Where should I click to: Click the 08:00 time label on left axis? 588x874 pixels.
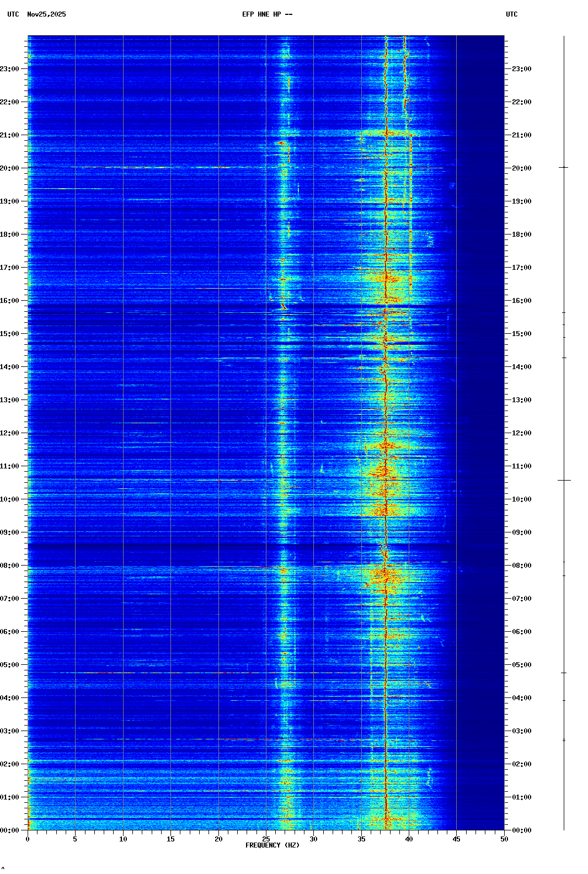coord(10,566)
